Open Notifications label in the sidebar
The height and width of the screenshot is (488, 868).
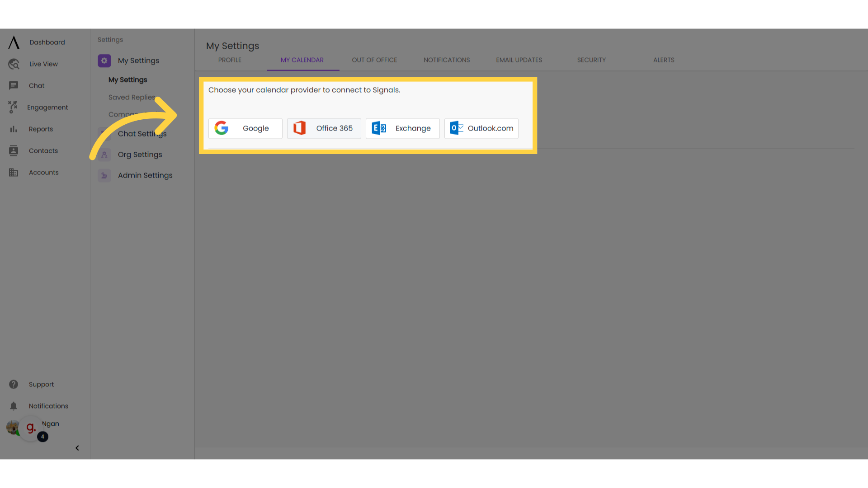point(49,406)
